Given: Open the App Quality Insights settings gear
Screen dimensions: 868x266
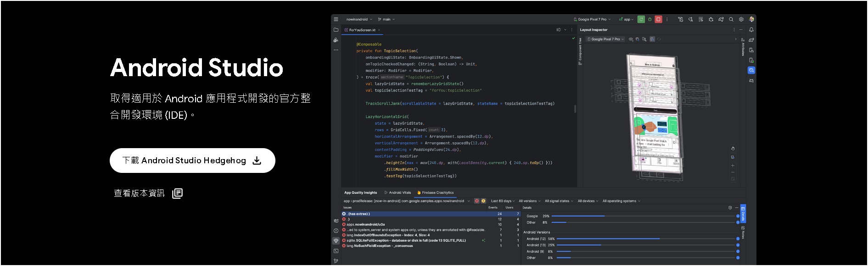Looking at the screenshot, I should 730,208.
